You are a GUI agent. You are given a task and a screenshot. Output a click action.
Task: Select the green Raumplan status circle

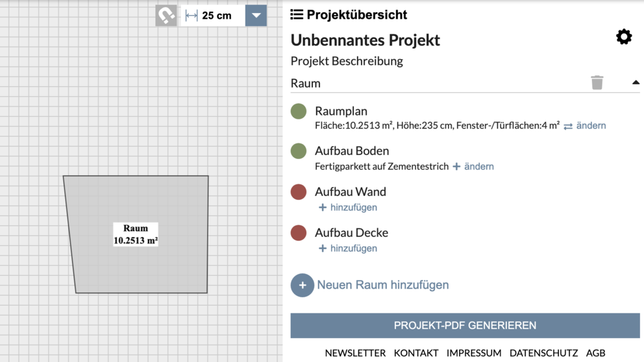coord(299,111)
